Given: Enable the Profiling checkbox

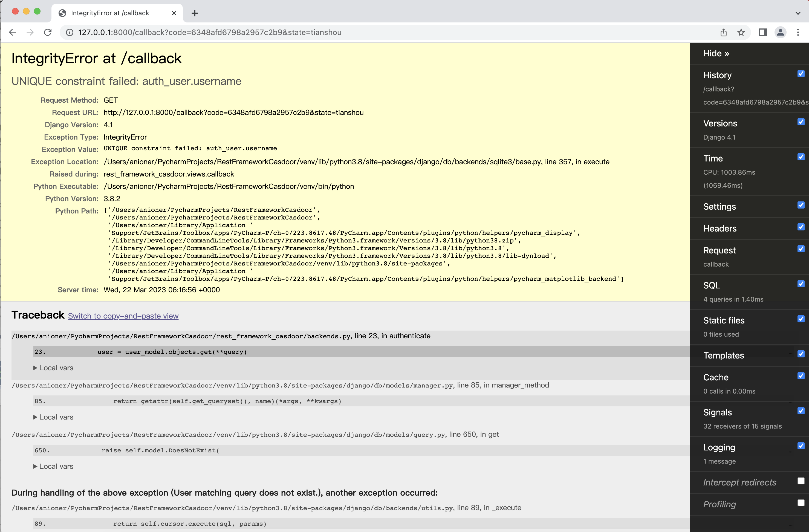Looking at the screenshot, I should tap(801, 503).
